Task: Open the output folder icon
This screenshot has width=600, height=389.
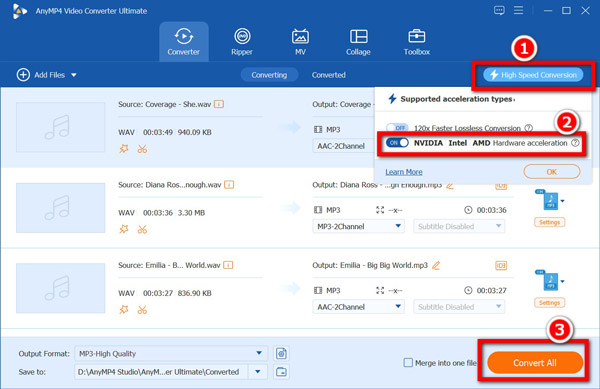Action: click(281, 371)
